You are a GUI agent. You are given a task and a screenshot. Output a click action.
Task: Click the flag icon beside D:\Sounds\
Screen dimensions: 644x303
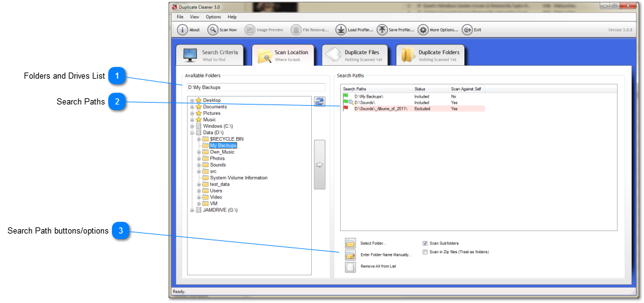[346, 102]
